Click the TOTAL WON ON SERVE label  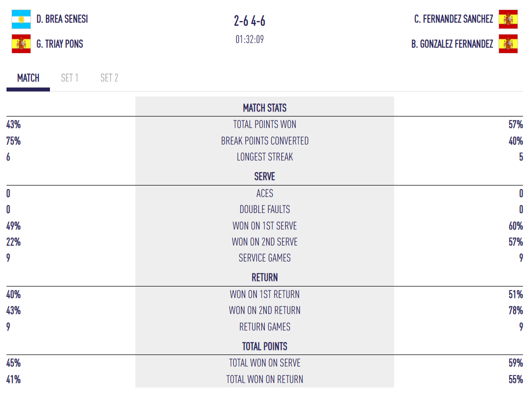tap(265, 363)
